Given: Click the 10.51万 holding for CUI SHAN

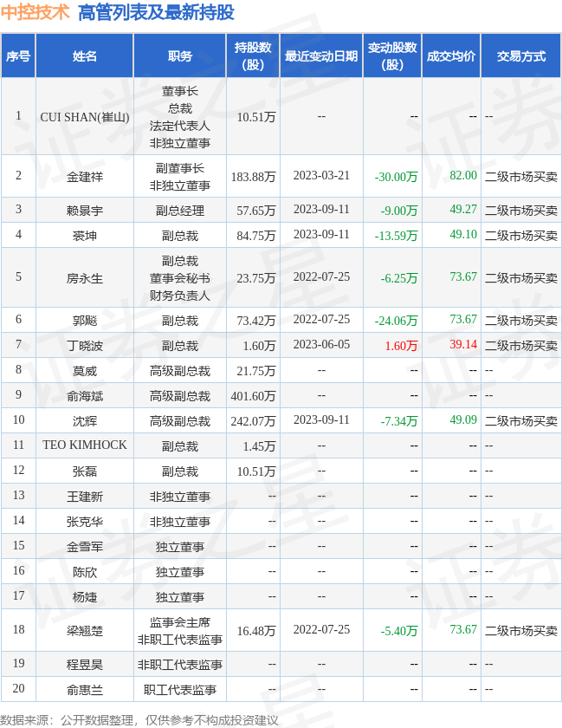Looking at the screenshot, I should [x=256, y=117].
